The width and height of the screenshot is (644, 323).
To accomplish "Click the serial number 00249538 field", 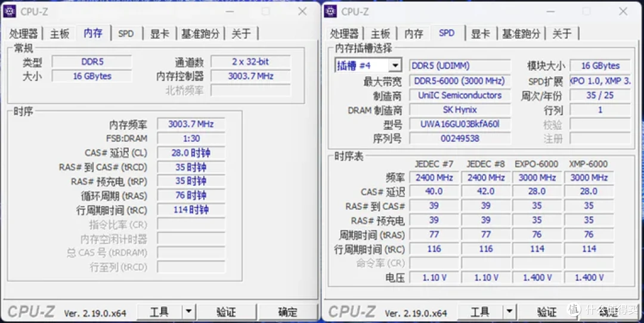I will (x=460, y=138).
